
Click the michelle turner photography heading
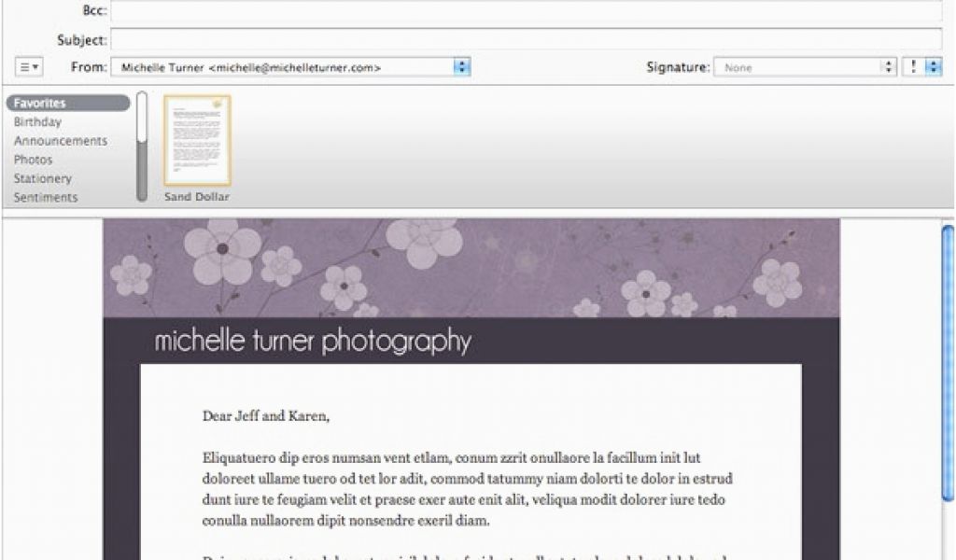[x=313, y=341]
